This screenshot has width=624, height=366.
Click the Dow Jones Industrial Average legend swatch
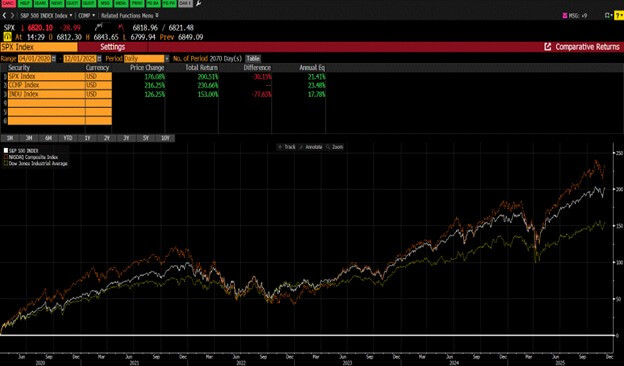tap(6, 164)
